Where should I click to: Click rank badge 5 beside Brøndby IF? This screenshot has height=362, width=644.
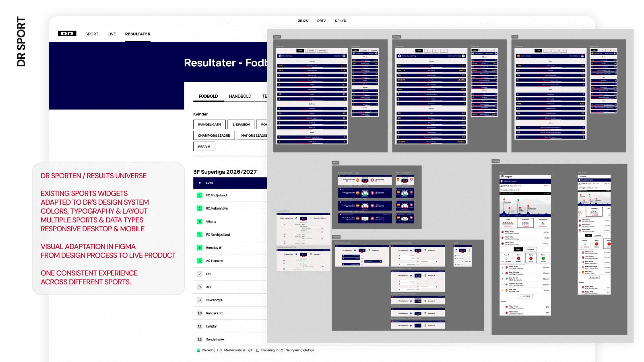pyautogui.click(x=200, y=248)
